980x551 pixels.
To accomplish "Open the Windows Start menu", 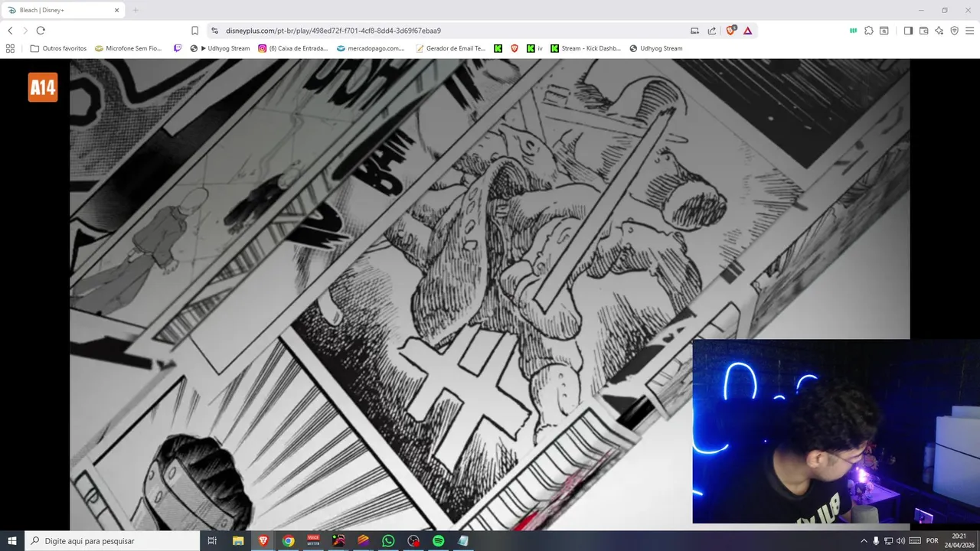I will point(12,541).
